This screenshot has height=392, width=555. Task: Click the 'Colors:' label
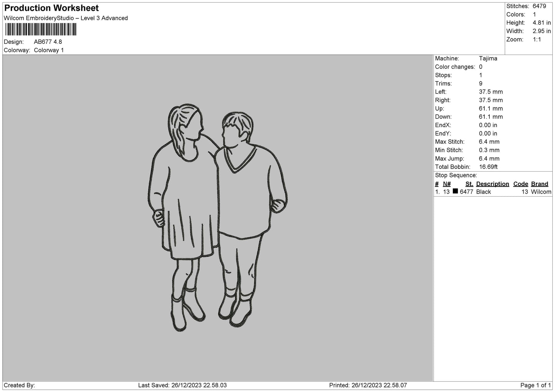(x=516, y=15)
